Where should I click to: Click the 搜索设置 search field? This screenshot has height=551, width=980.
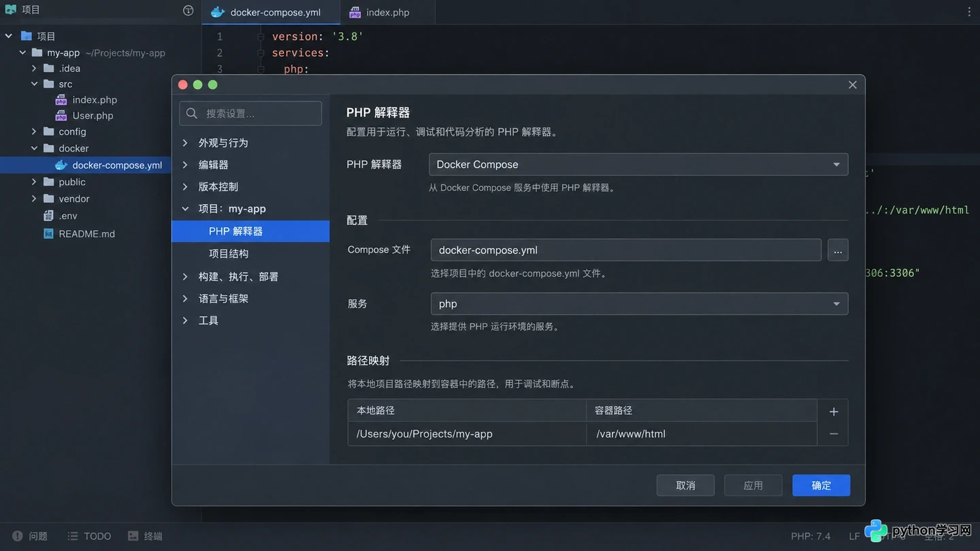point(250,114)
